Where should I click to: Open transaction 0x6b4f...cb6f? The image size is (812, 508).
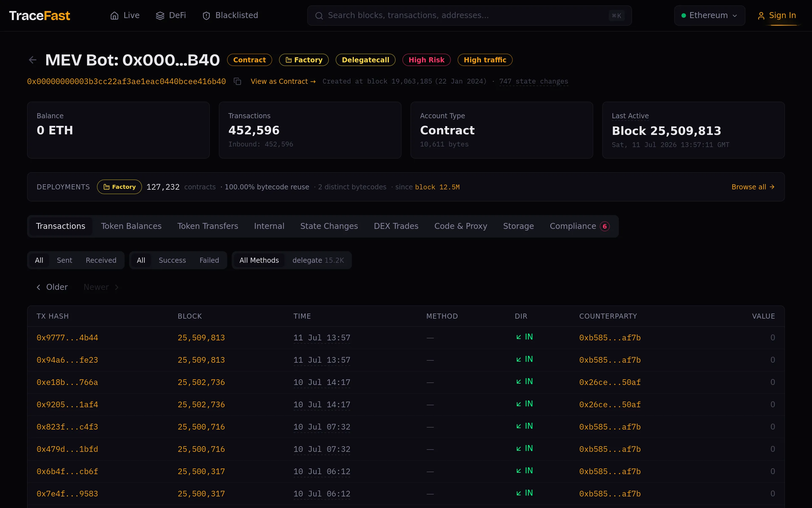[67, 471]
